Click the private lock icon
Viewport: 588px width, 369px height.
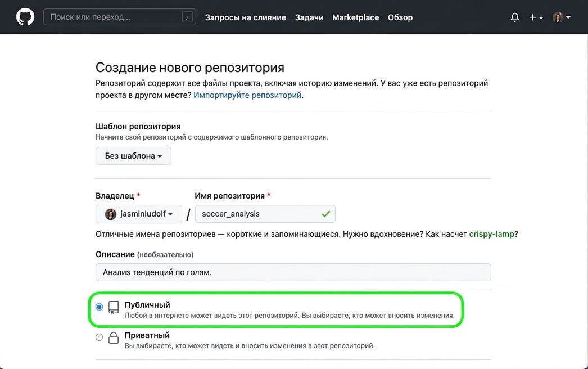[x=114, y=337]
